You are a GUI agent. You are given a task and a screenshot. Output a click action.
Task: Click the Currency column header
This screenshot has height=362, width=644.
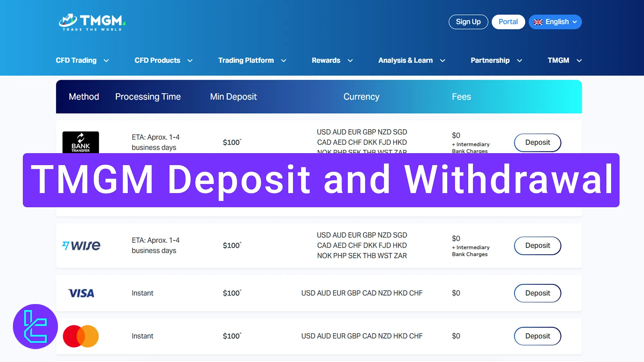point(361,97)
